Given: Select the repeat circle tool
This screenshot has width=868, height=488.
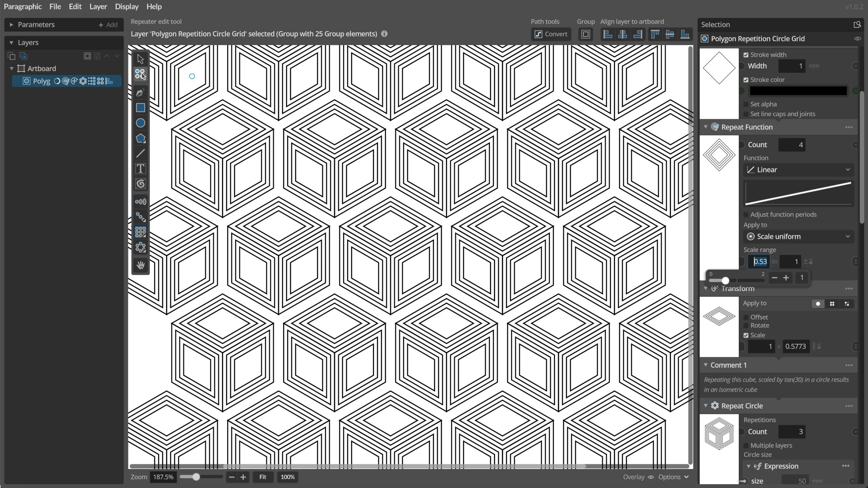Looking at the screenshot, I should (x=140, y=247).
